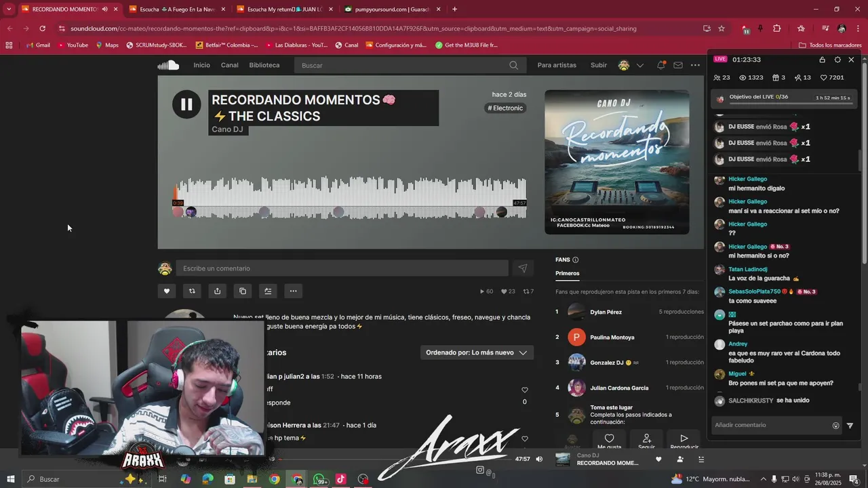Image resolution: width=868 pixels, height=488 pixels.
Task: Open the Chrome extensions puzzle icon
Action: click(x=777, y=28)
